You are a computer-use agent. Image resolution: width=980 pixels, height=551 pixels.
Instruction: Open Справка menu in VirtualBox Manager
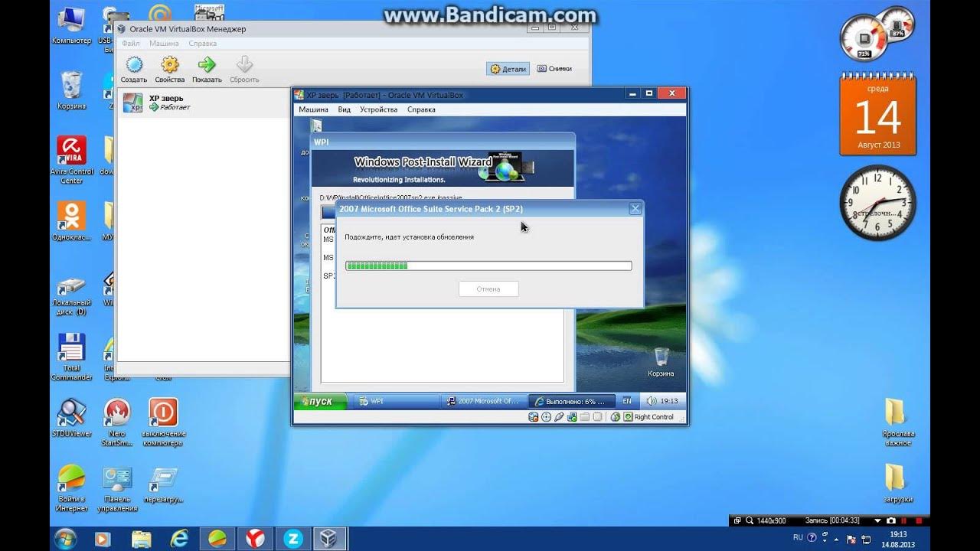(202, 44)
